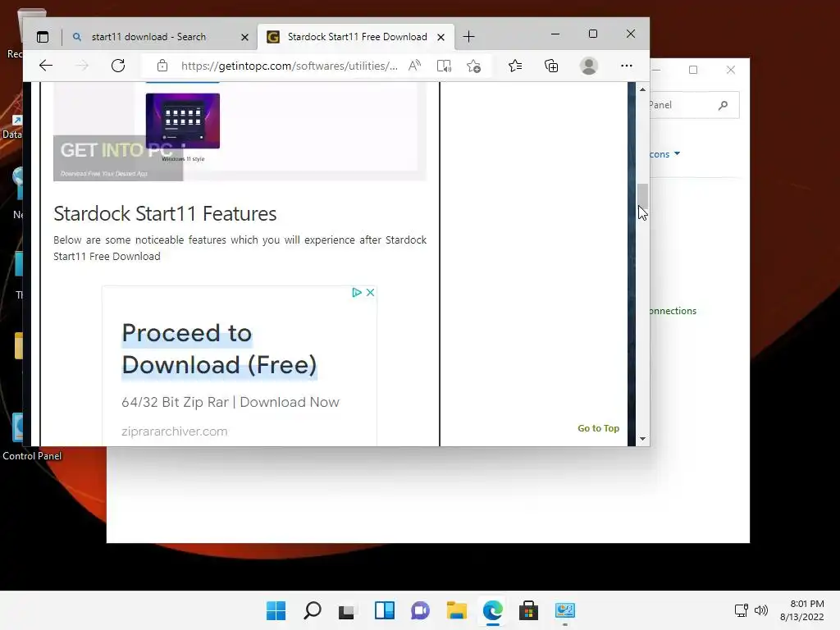Open the Collections panel

[x=551, y=66]
